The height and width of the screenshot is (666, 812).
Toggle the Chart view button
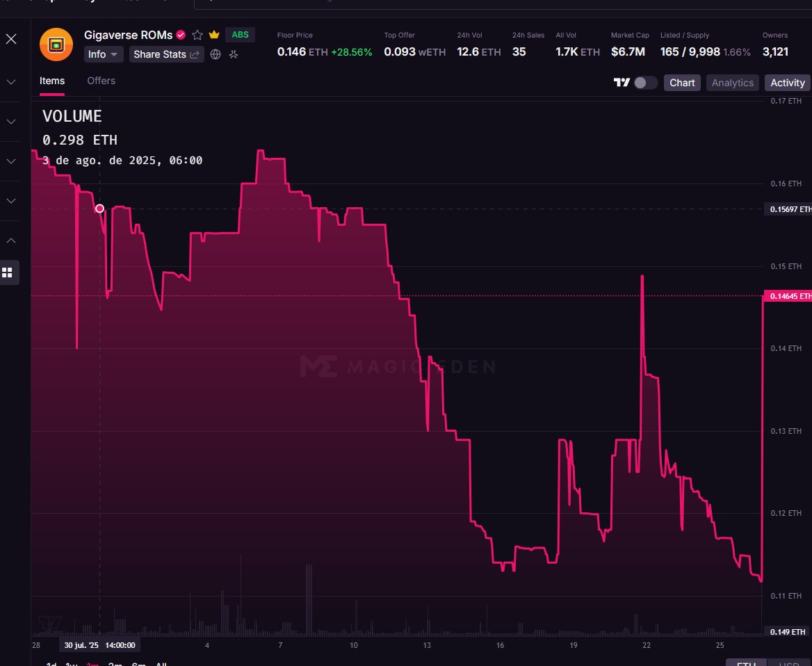pos(682,83)
